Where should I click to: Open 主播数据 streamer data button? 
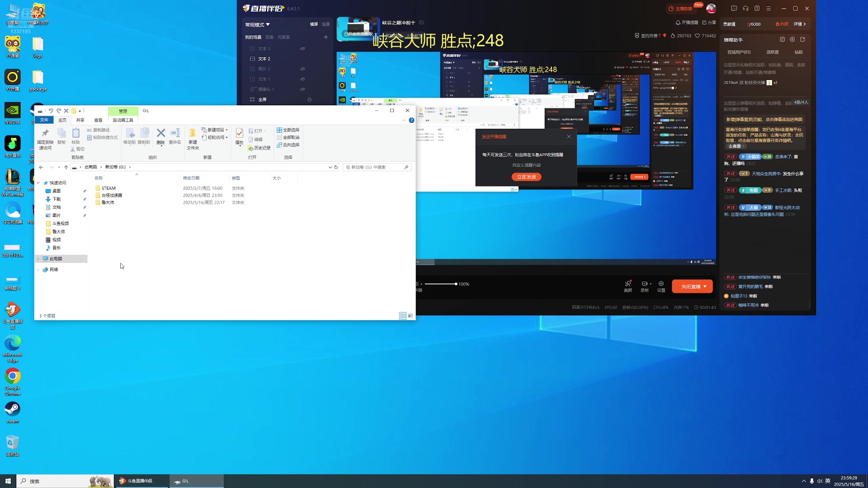681,9
